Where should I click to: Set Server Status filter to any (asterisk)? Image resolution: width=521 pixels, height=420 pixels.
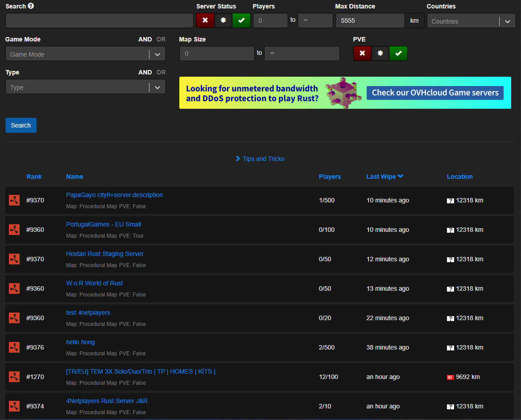(x=223, y=21)
